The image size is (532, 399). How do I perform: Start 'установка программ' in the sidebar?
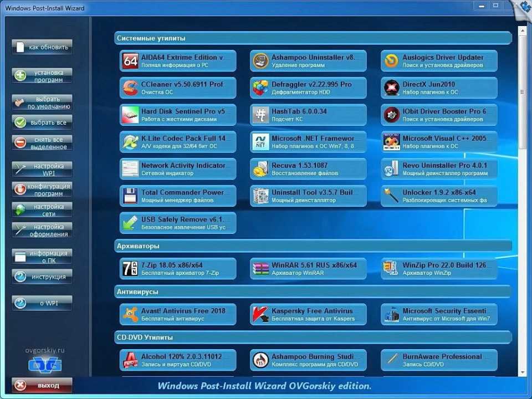(x=42, y=76)
